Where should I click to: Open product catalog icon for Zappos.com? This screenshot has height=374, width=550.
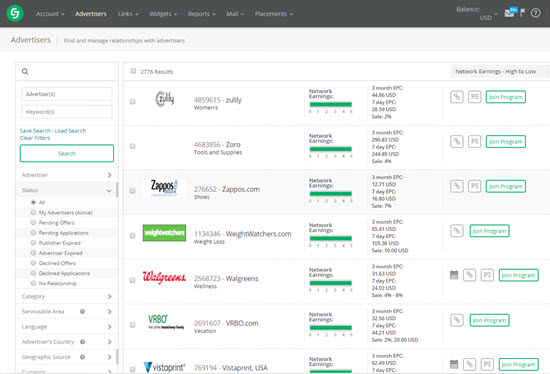pyautogui.click(x=474, y=186)
